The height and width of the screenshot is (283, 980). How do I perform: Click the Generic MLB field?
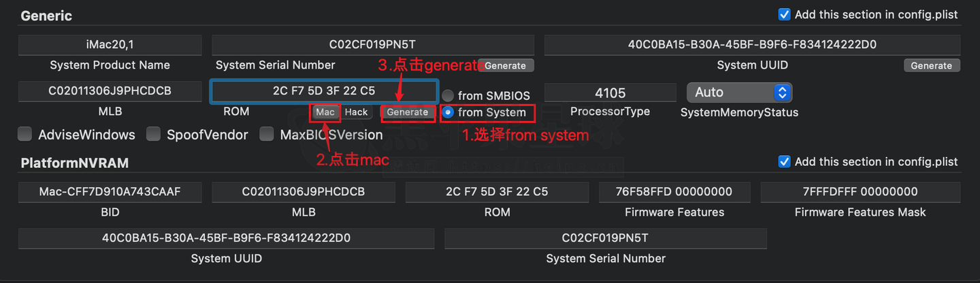[x=110, y=91]
